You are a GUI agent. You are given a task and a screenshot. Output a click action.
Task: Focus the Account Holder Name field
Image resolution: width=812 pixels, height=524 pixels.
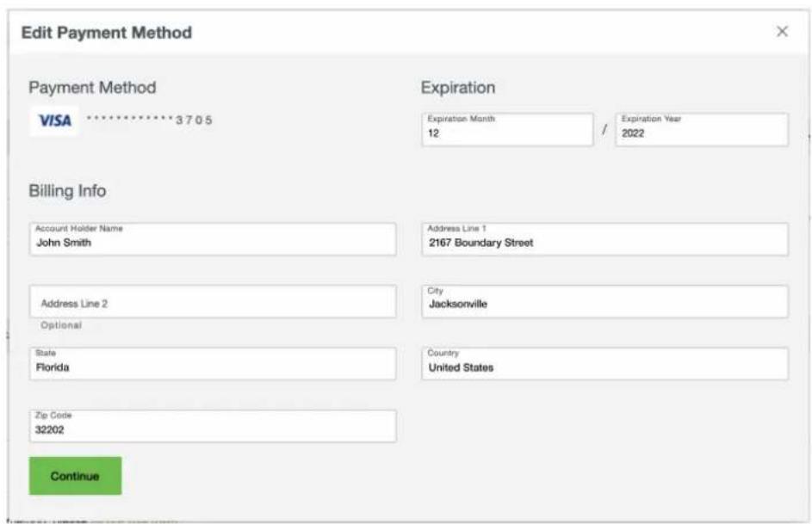point(213,239)
